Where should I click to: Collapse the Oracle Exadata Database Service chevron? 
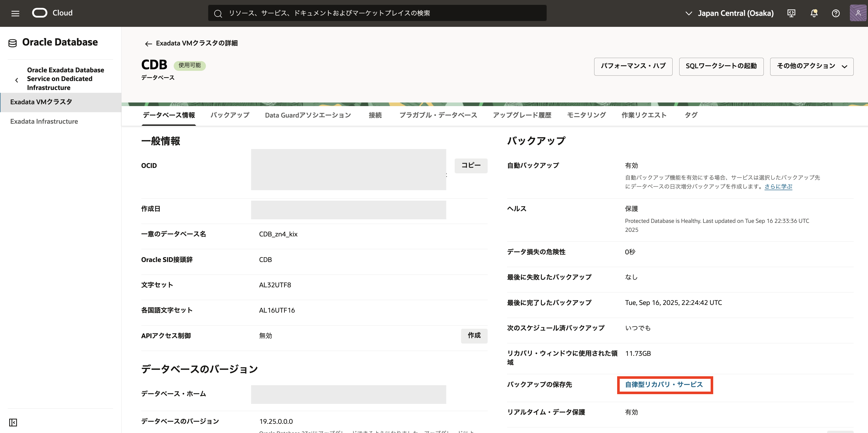(17, 80)
